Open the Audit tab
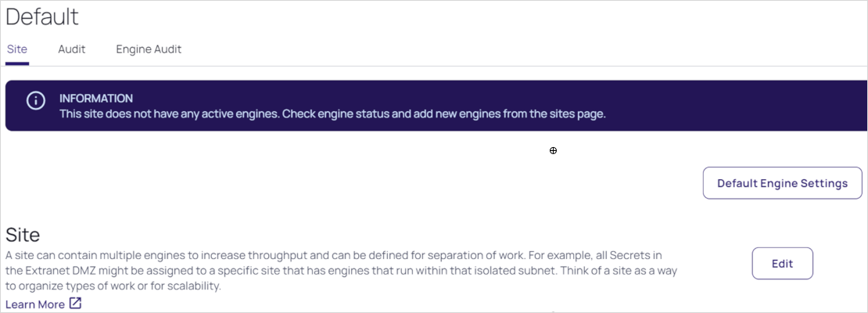 click(72, 49)
